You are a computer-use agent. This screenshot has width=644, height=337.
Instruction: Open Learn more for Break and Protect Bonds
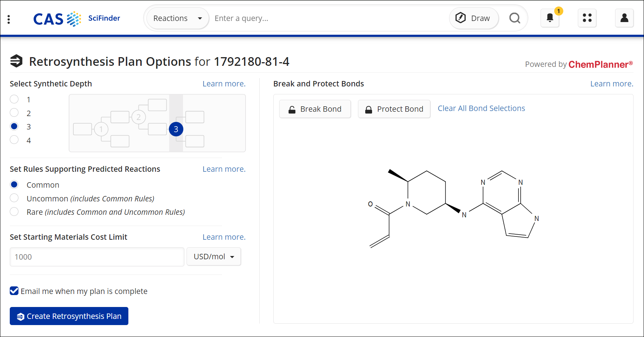(x=611, y=84)
